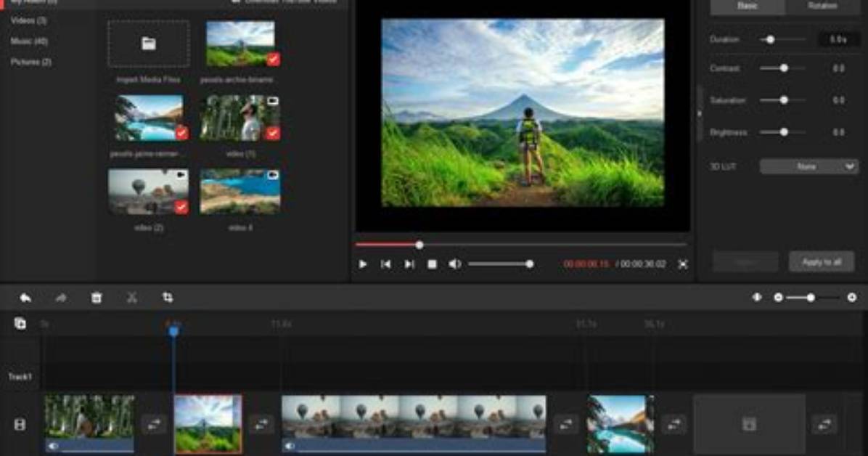The height and width of the screenshot is (456, 868).
Task: Click the fit-timeline icon left of zoom slider
Action: pyautogui.click(x=757, y=298)
